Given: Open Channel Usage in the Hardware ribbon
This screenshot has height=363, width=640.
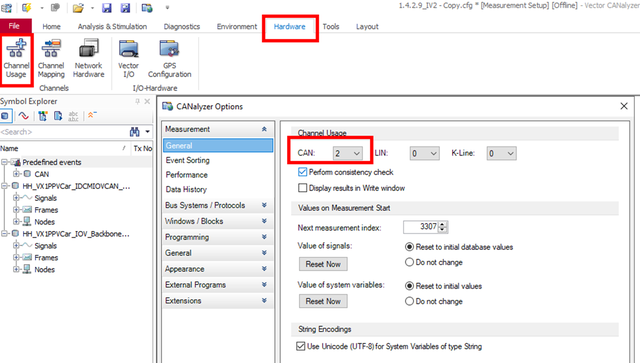Looking at the screenshot, I should [x=16, y=59].
